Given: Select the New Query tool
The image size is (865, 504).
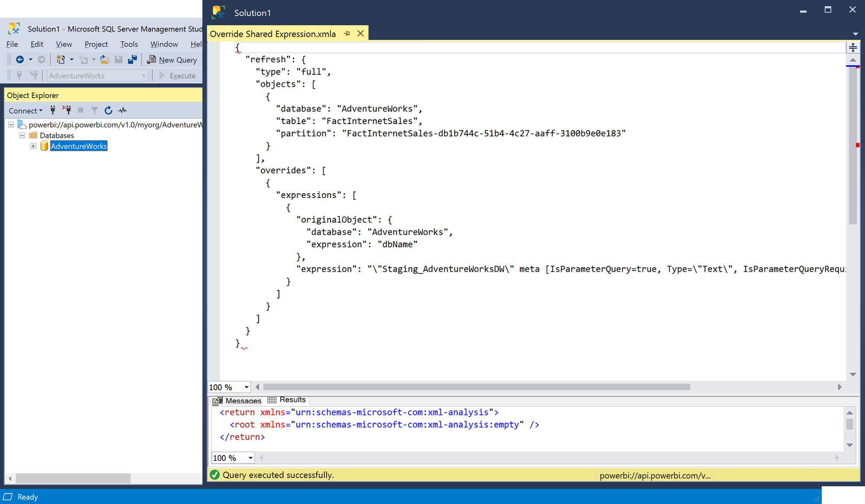Looking at the screenshot, I should click(x=172, y=60).
